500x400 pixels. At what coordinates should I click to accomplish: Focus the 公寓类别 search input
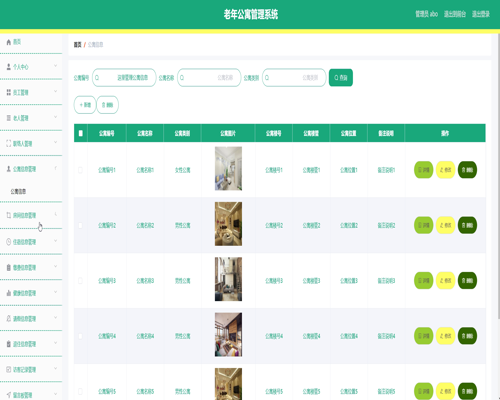(x=294, y=78)
